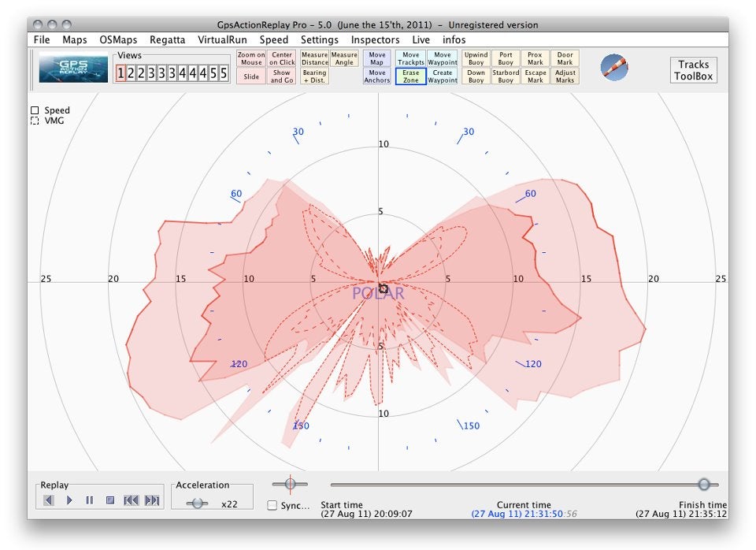
Task: Open the Maps menu
Action: pos(75,39)
